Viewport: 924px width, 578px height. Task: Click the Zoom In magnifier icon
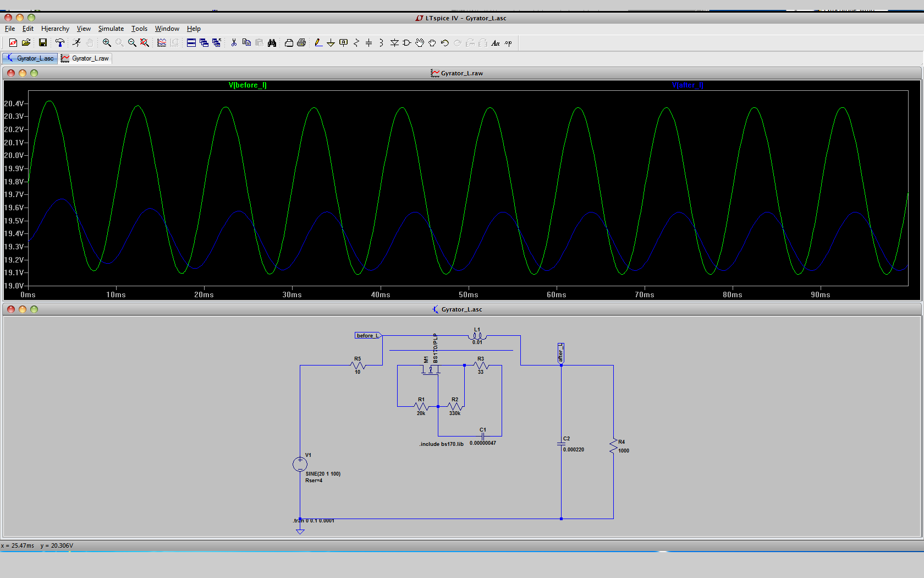point(107,43)
